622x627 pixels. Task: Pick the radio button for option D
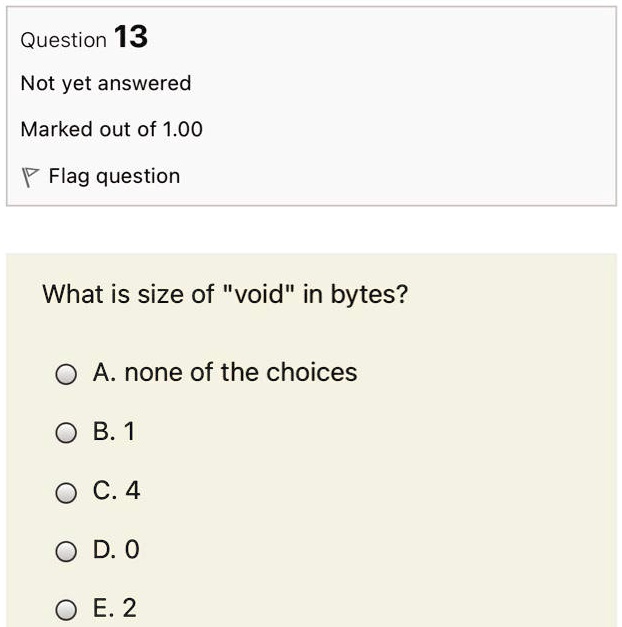pyautogui.click(x=66, y=551)
